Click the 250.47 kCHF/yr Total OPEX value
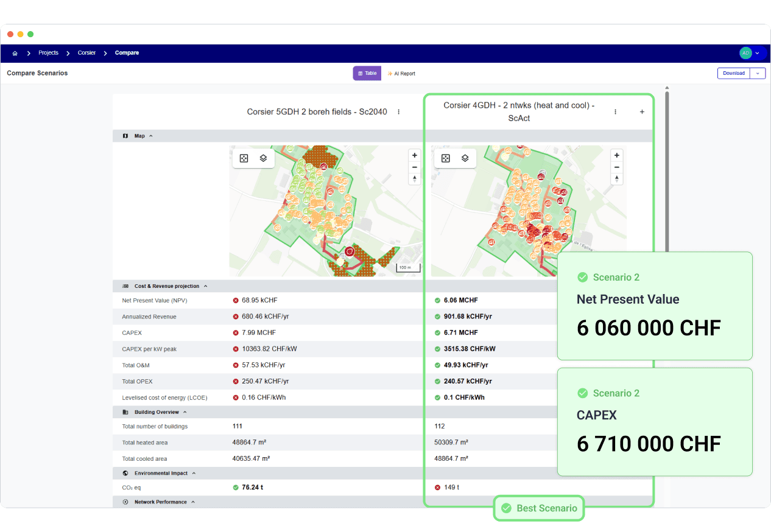771x532 pixels. click(x=266, y=381)
